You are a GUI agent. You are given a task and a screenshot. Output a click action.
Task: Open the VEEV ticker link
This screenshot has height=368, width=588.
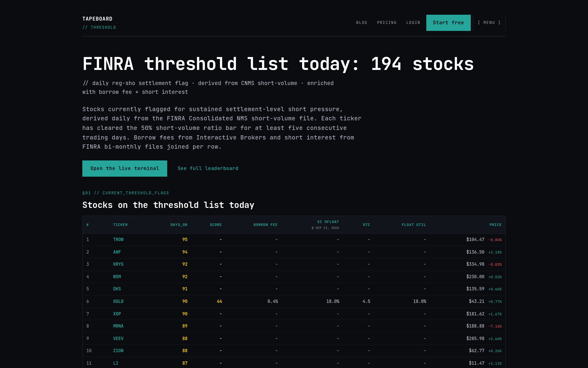coord(118,339)
